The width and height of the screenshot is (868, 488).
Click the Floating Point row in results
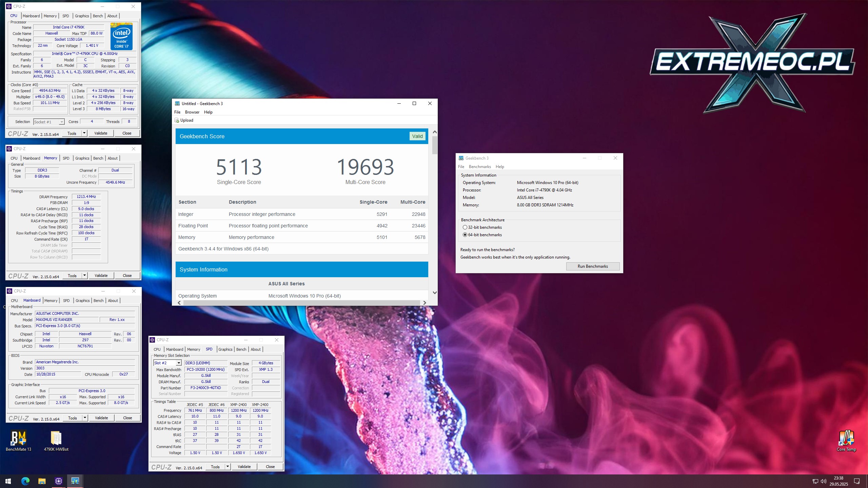coord(302,226)
